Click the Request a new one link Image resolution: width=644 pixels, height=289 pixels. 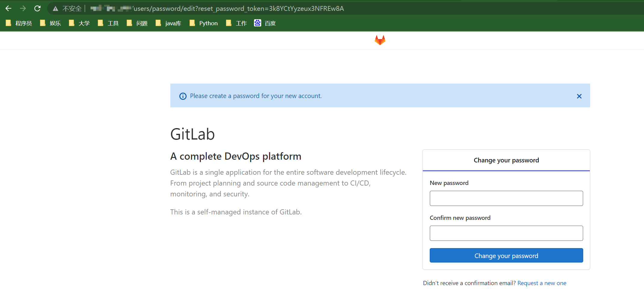542,283
